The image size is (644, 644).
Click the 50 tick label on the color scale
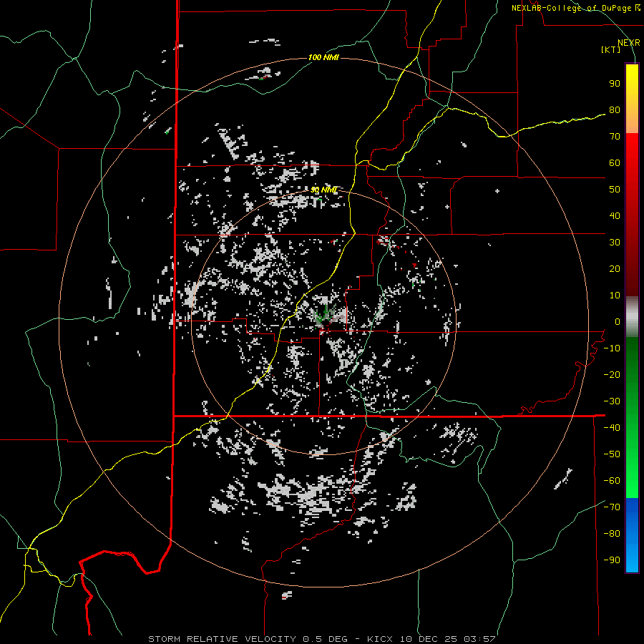(615, 190)
